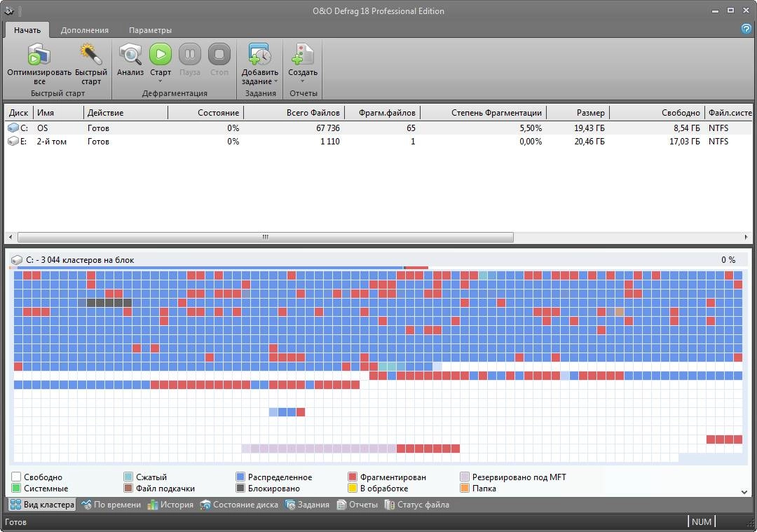Sort by Фрагм.файлов column header
757x532 pixels.
tap(383, 112)
